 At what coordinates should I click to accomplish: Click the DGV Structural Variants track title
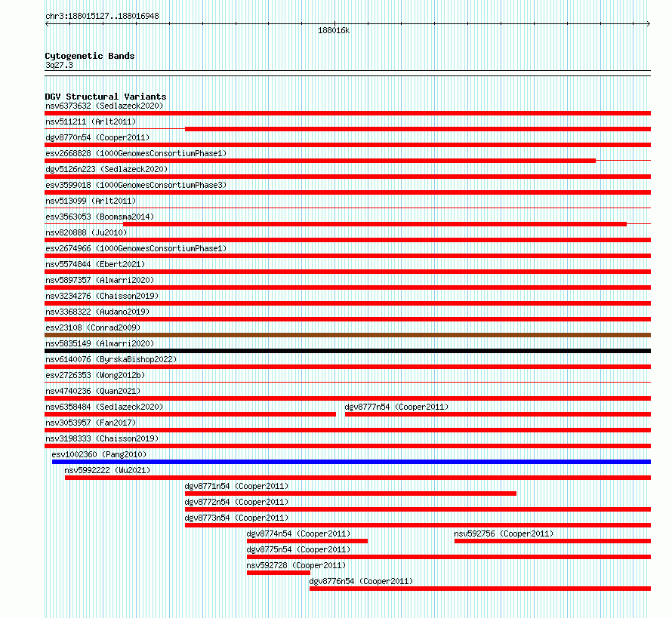(x=106, y=97)
